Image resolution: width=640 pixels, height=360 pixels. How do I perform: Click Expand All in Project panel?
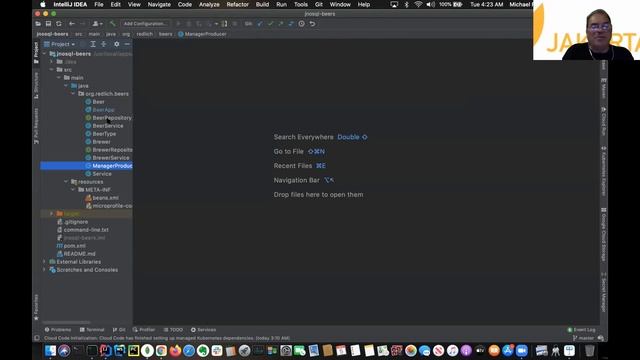tap(93, 44)
